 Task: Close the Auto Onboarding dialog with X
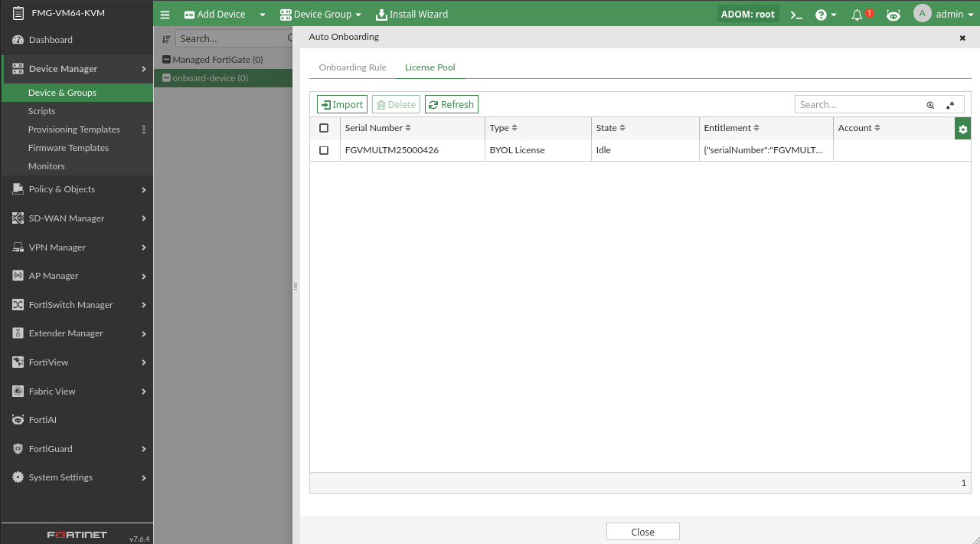(962, 38)
